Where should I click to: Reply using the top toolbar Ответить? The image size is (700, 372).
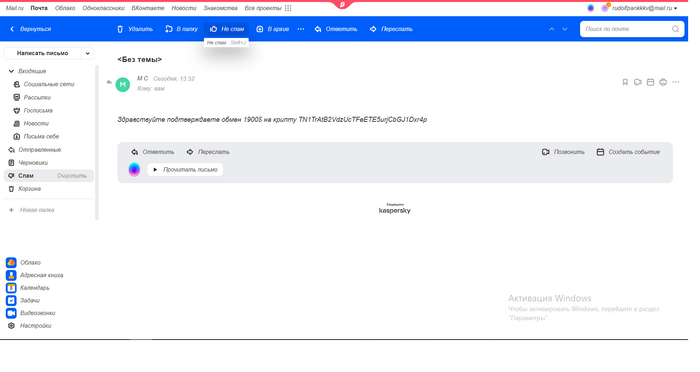[336, 29]
